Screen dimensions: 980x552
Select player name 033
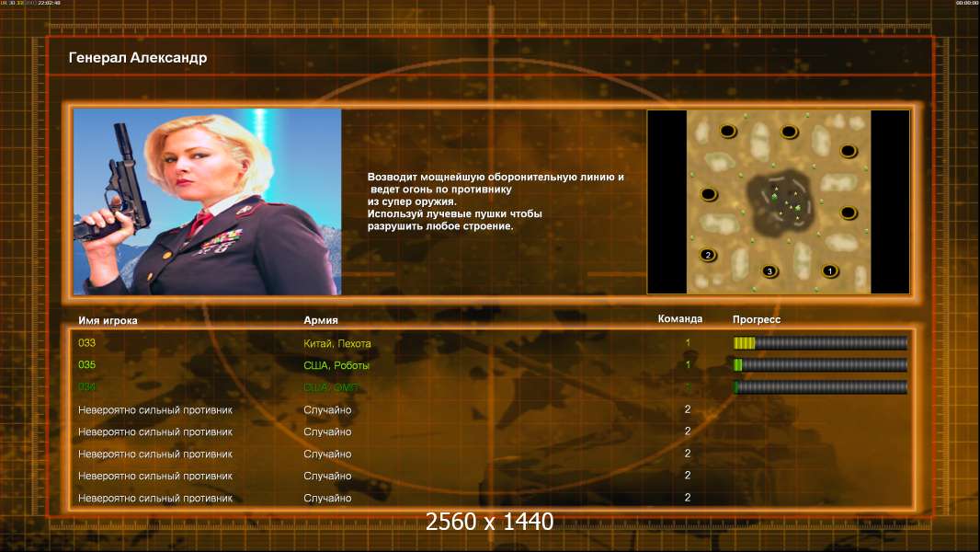click(x=86, y=342)
